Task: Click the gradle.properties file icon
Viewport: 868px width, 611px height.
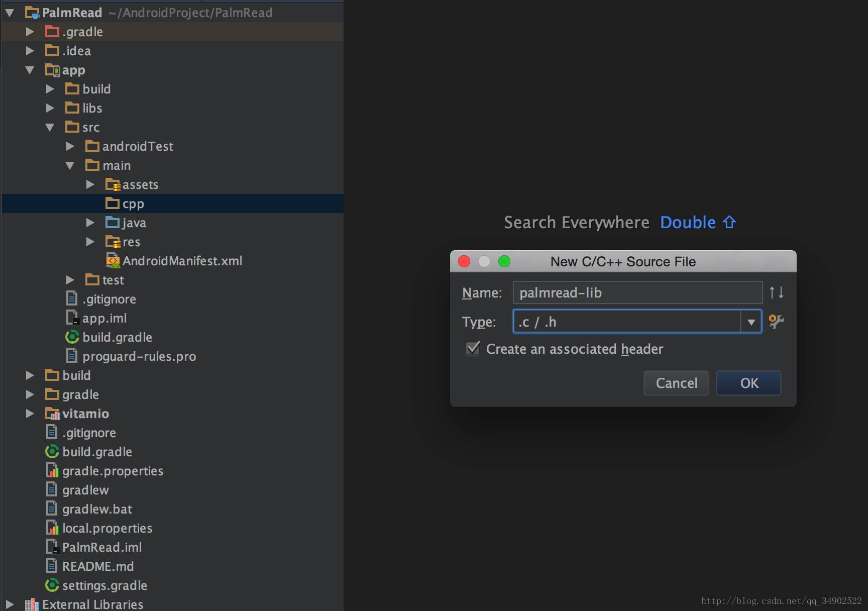Action: [52, 471]
